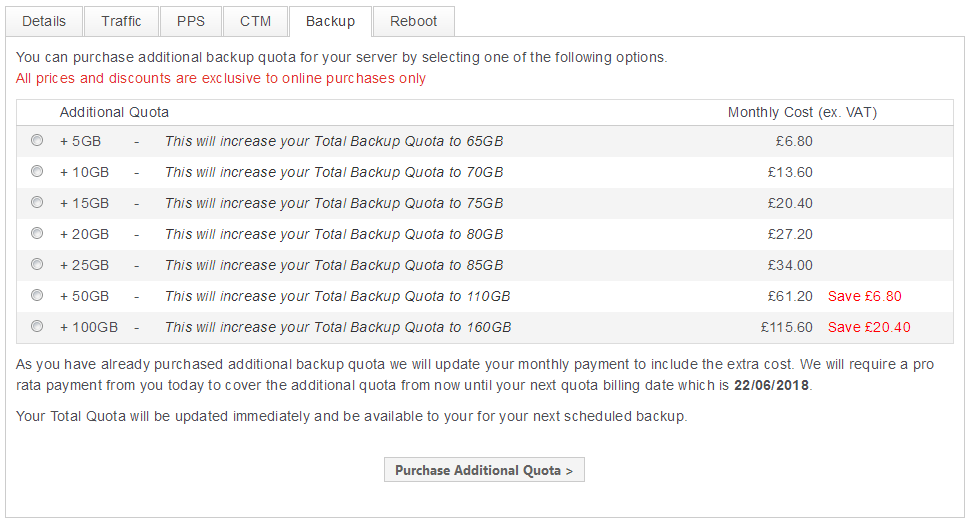Viewport: 970px width, 525px height.
Task: Go to the CTM tab
Action: 256,21
